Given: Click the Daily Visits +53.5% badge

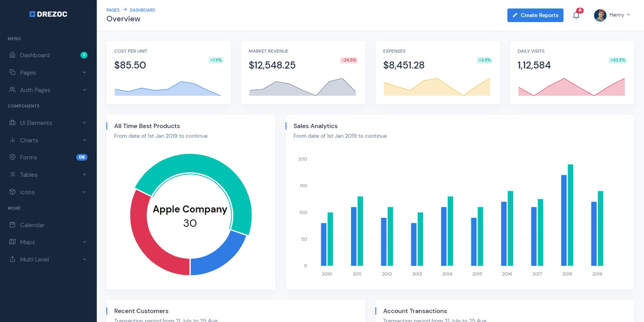Looking at the screenshot, I should pos(618,60).
